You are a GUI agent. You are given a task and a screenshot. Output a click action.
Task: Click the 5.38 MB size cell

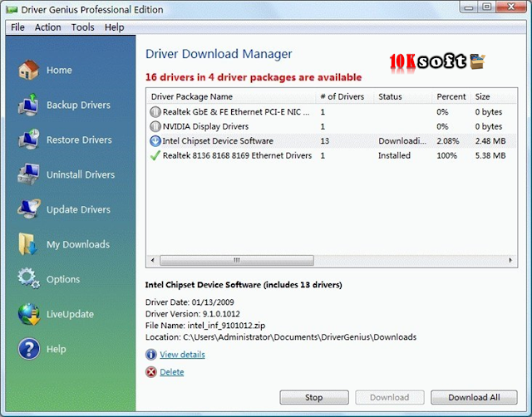490,155
